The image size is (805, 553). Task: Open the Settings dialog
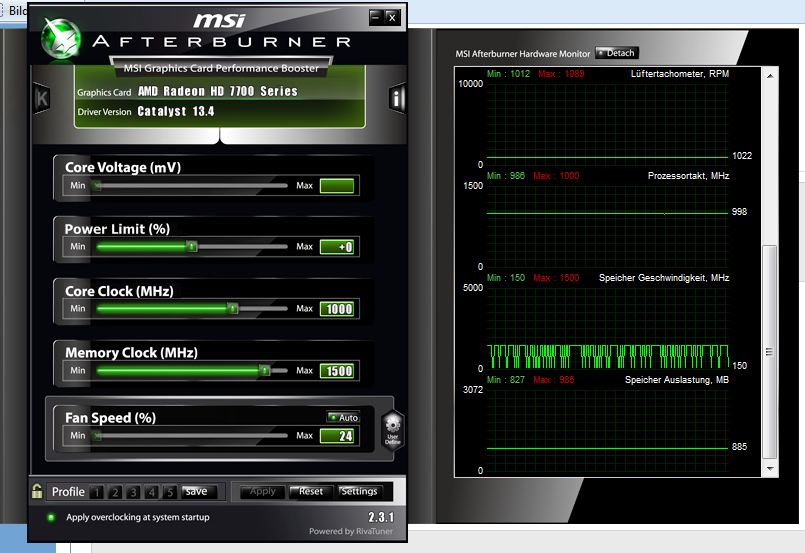(x=359, y=492)
